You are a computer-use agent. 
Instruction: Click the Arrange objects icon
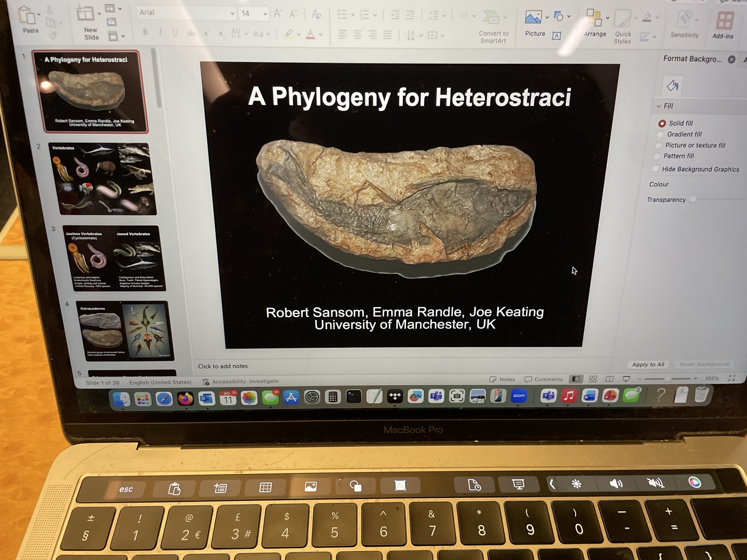pyautogui.click(x=594, y=18)
